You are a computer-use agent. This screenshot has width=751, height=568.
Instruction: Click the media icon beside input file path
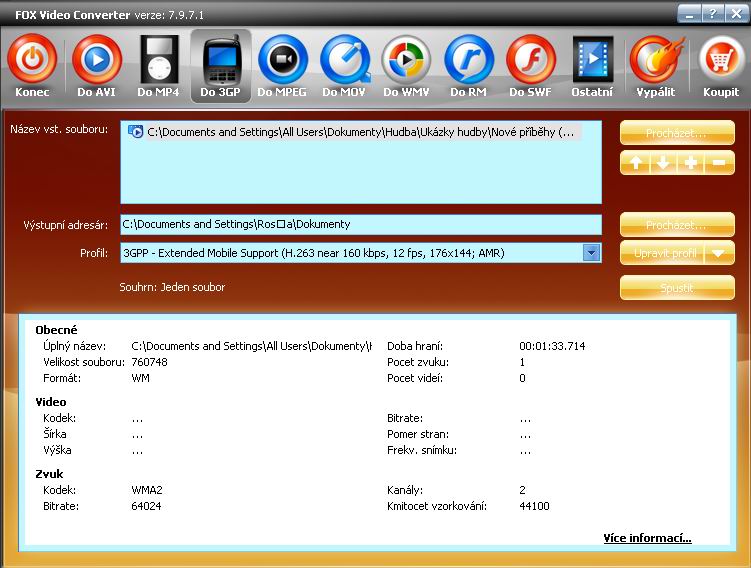coord(136,132)
